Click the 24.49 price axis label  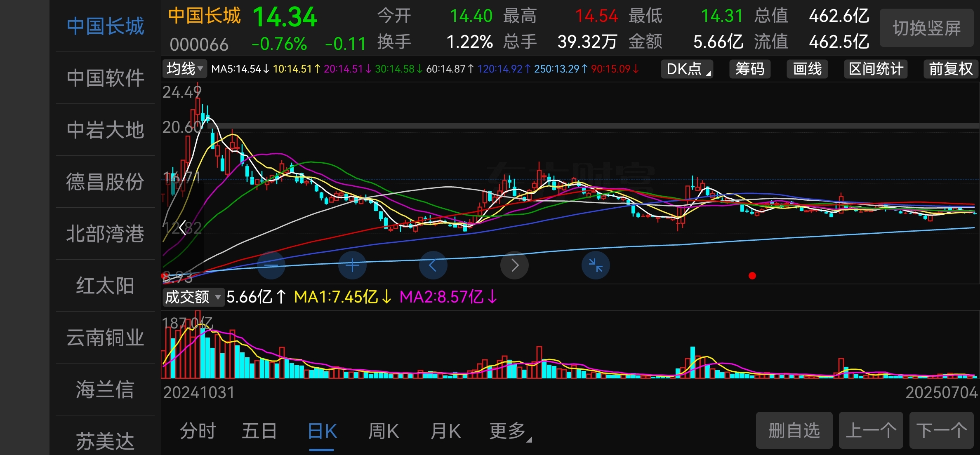coord(182,92)
